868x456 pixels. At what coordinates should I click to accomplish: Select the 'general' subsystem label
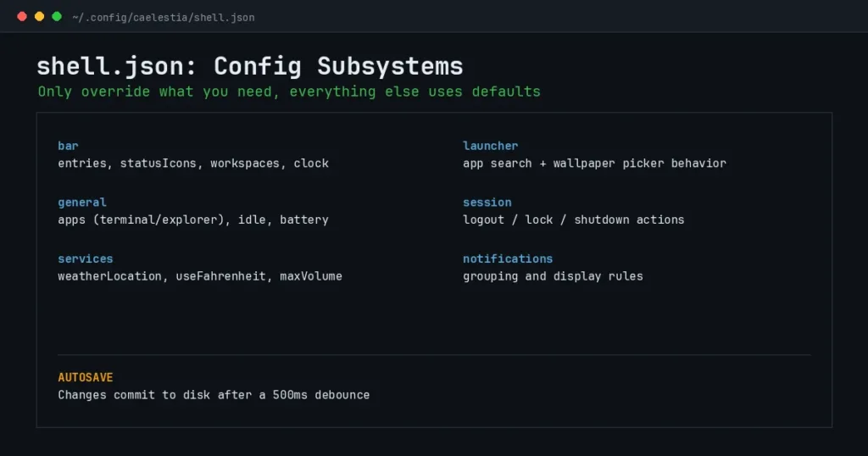point(82,202)
